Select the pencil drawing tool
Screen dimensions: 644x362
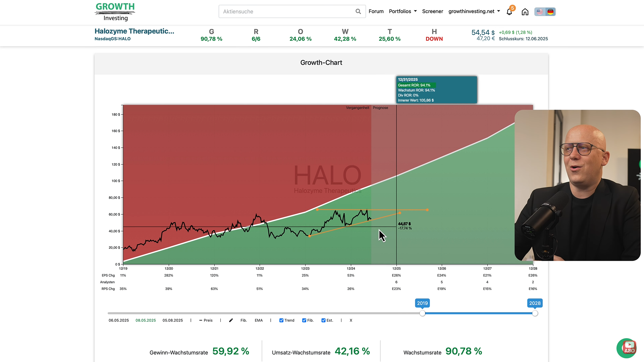231,320
